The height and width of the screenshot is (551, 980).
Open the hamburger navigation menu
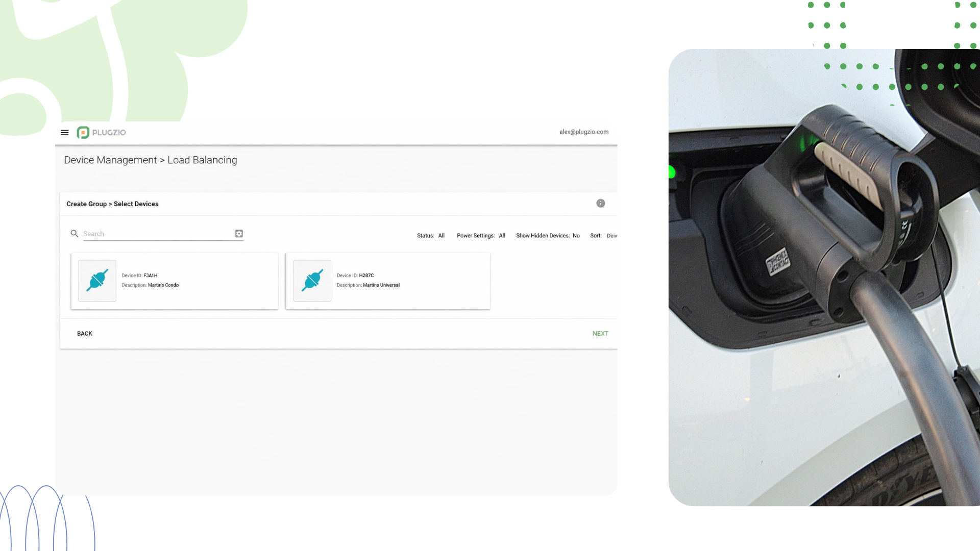point(65,133)
